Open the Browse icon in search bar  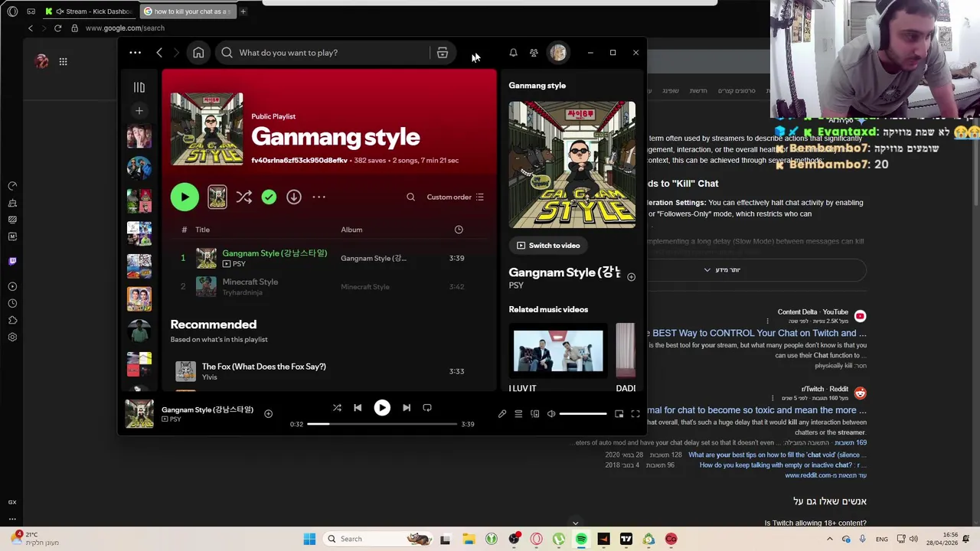pyautogui.click(x=443, y=53)
